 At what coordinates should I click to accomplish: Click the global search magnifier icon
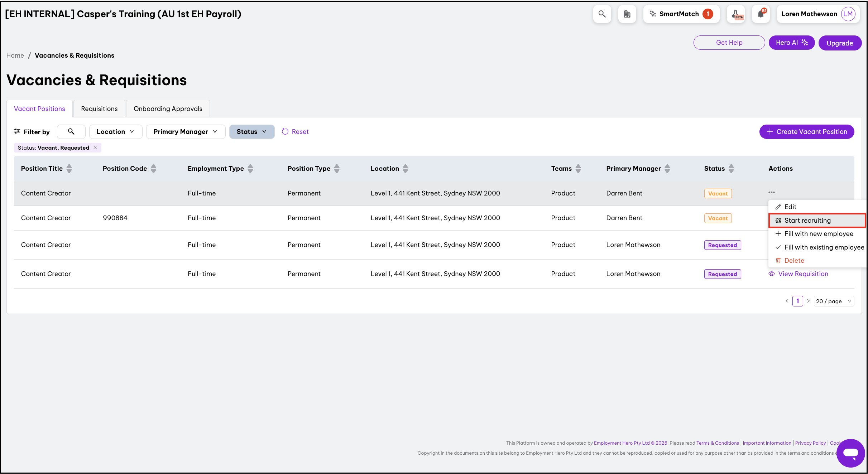[x=602, y=14]
